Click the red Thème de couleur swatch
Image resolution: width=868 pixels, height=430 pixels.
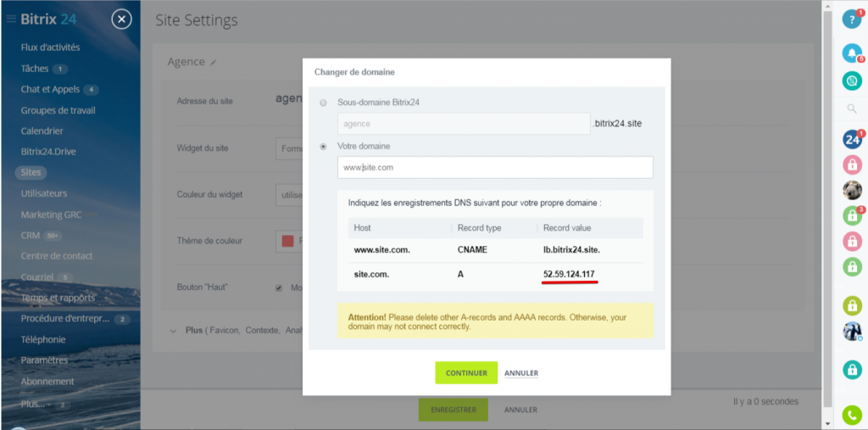point(287,241)
